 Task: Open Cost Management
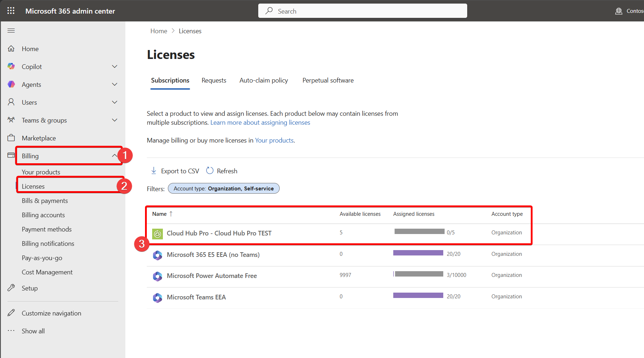coord(47,272)
